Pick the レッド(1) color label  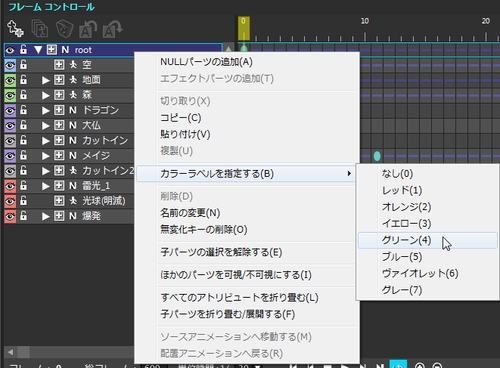(x=428, y=190)
